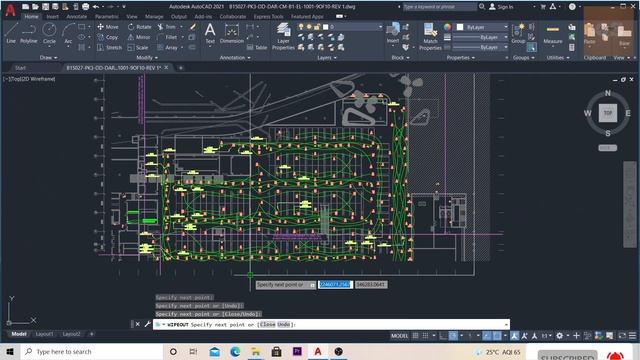The width and height of the screenshot is (640, 360).
Task: Toggle clean screen in status bar
Action: (x=622, y=336)
